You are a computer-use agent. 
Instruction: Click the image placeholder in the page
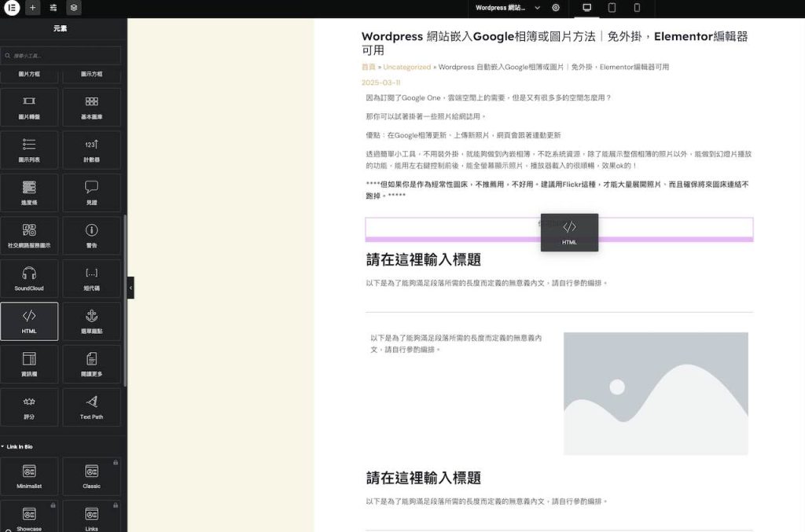(656, 394)
